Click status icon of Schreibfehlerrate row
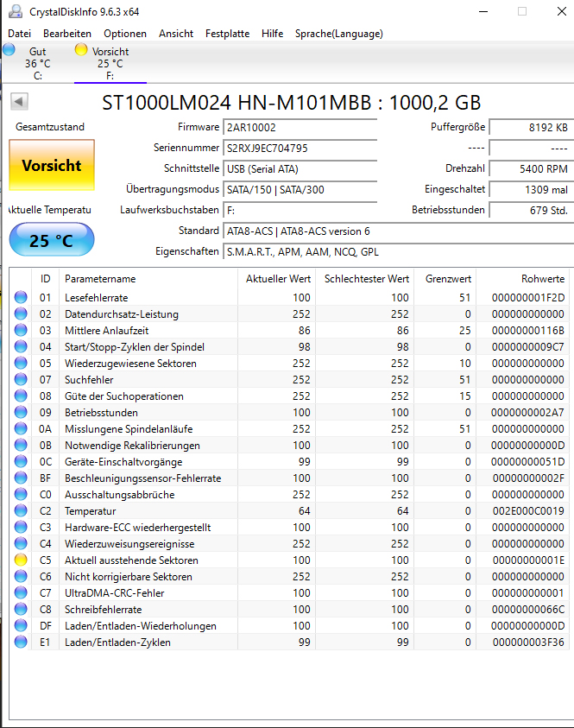574x728 pixels. tap(21, 609)
